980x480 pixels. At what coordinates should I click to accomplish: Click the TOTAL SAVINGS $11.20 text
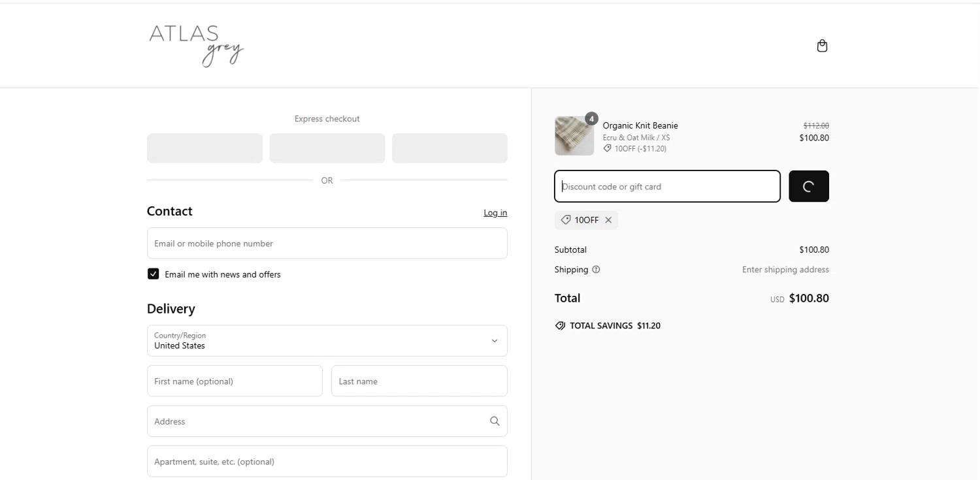click(x=615, y=326)
